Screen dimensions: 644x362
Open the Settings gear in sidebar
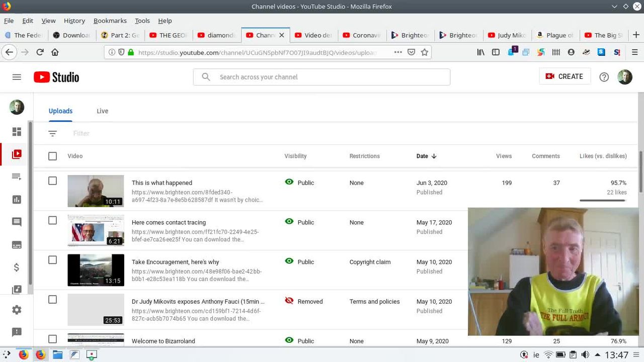(17, 310)
